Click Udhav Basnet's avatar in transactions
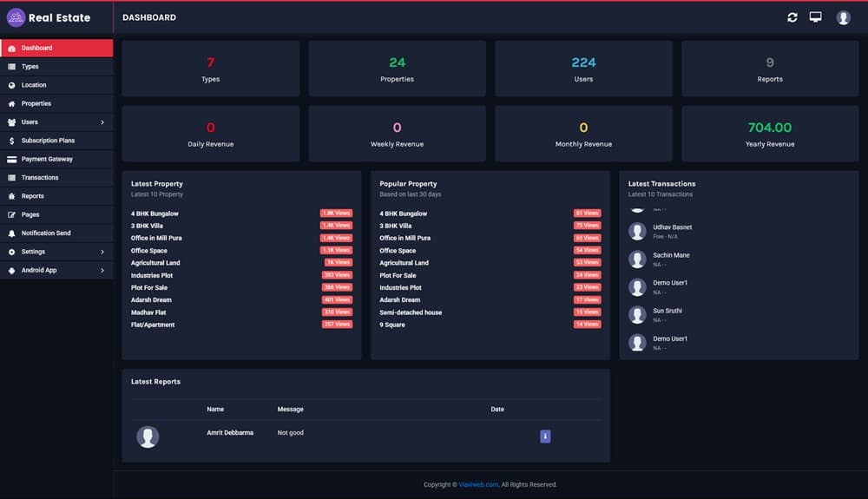The height and width of the screenshot is (499, 868). [x=637, y=231]
